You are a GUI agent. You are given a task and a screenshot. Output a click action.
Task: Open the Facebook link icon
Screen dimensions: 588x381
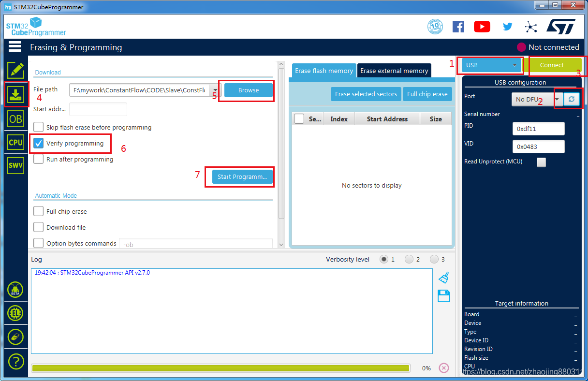pyautogui.click(x=458, y=27)
